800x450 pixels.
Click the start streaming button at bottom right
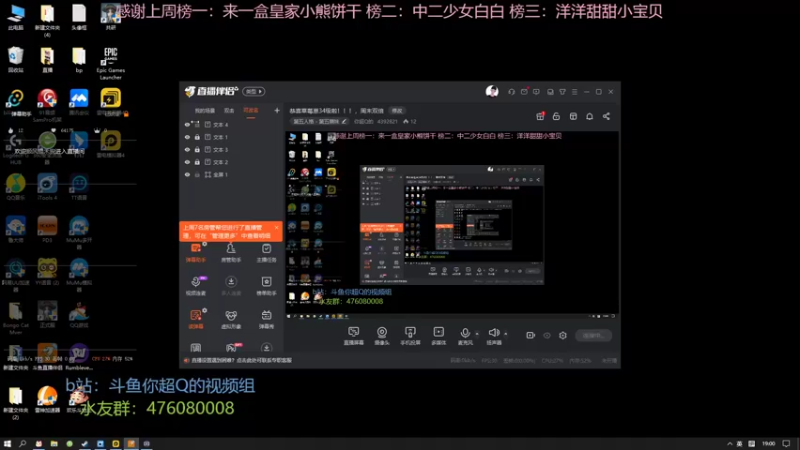[x=593, y=335]
